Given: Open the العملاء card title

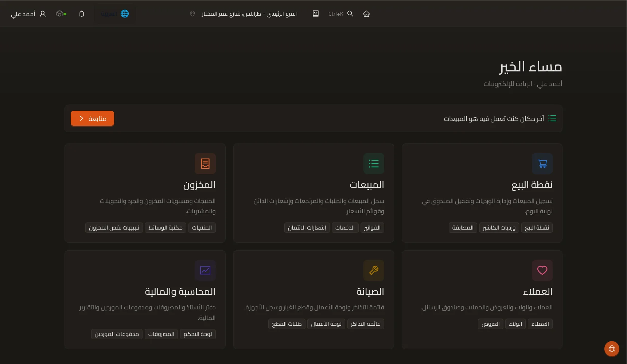Looking at the screenshot, I should coord(538,292).
